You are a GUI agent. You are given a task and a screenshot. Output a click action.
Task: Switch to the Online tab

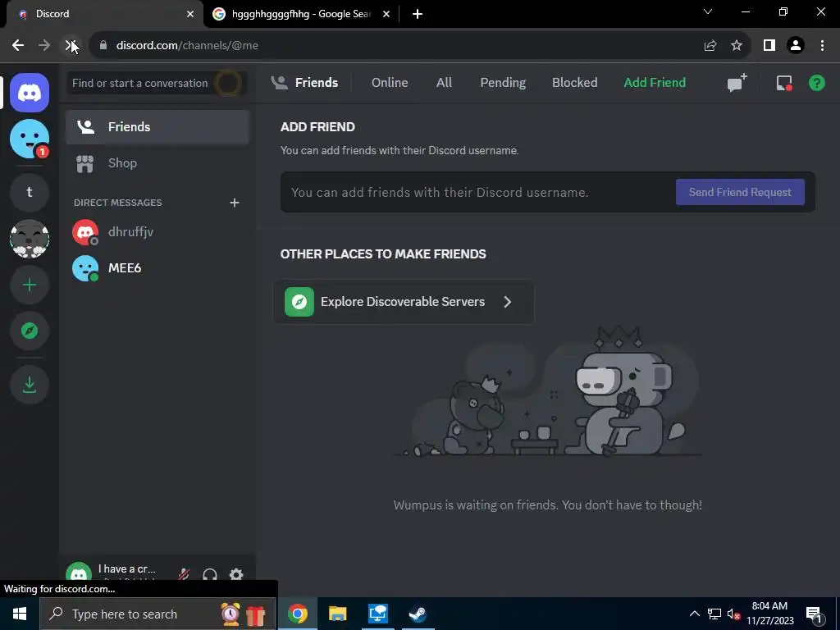390,83
